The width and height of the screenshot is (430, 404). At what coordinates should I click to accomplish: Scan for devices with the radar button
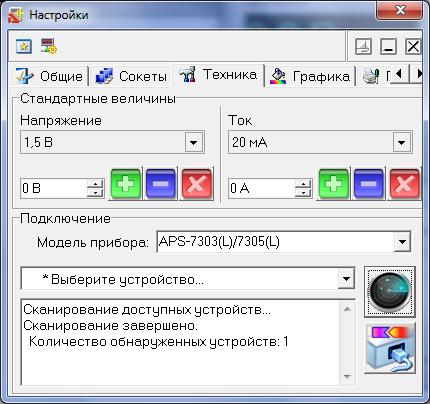(x=390, y=292)
